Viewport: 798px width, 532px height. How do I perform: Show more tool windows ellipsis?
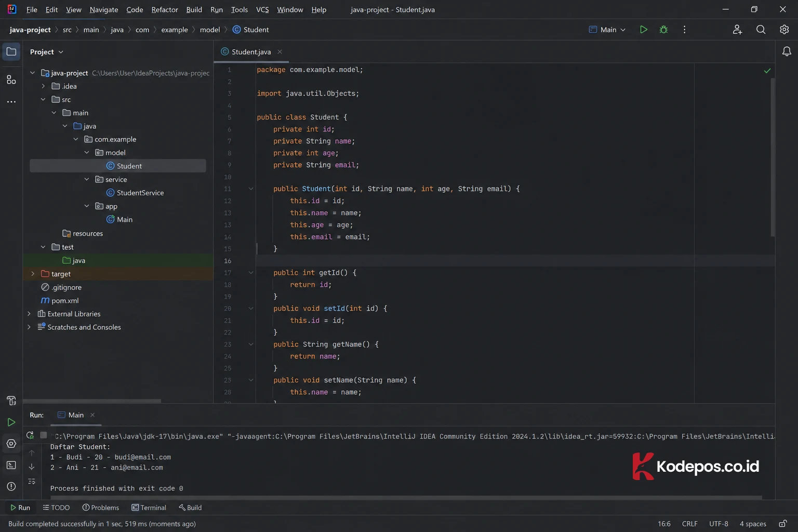tap(11, 102)
